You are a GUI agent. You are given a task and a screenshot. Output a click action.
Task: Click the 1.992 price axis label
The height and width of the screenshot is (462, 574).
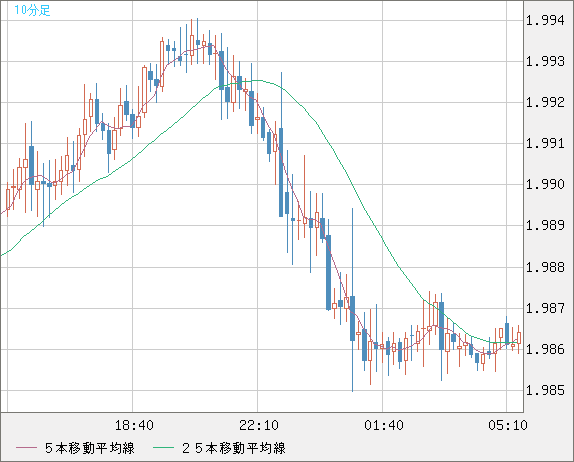pyautogui.click(x=545, y=102)
